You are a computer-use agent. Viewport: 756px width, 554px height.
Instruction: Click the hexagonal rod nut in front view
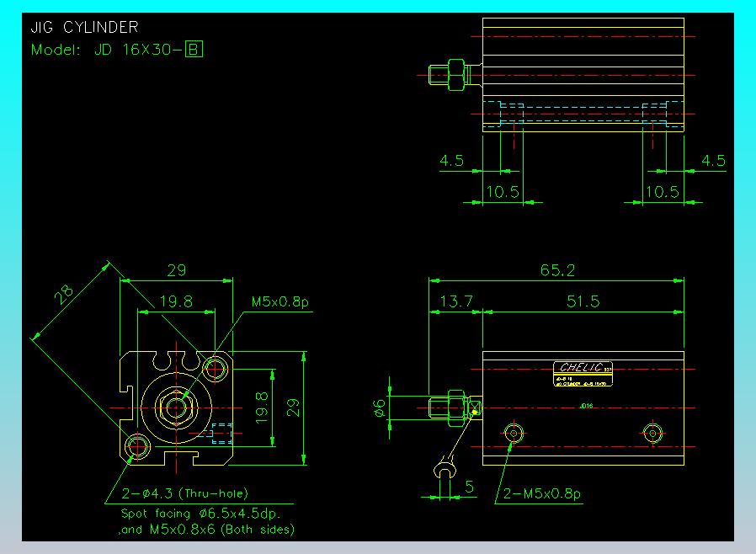tap(177, 408)
